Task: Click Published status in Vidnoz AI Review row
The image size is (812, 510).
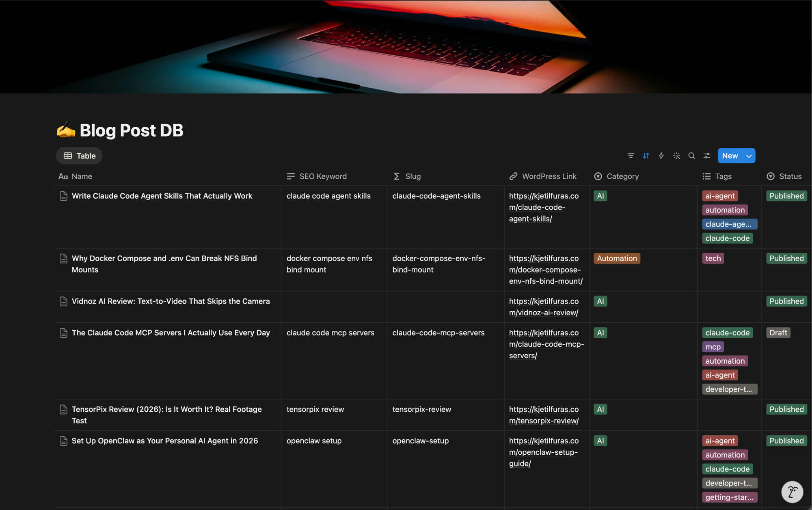Action: point(786,302)
